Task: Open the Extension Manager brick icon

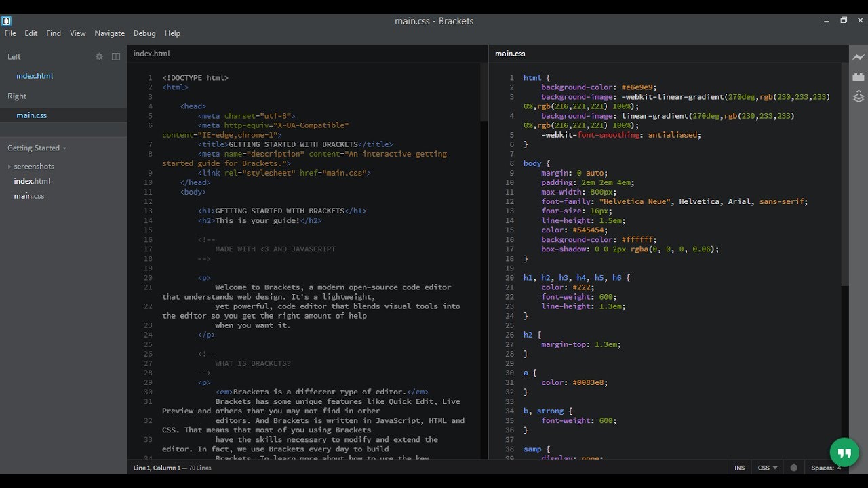Action: point(859,77)
